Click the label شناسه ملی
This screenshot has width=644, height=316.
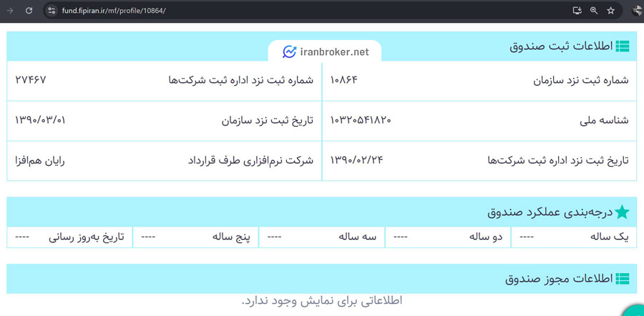click(605, 120)
